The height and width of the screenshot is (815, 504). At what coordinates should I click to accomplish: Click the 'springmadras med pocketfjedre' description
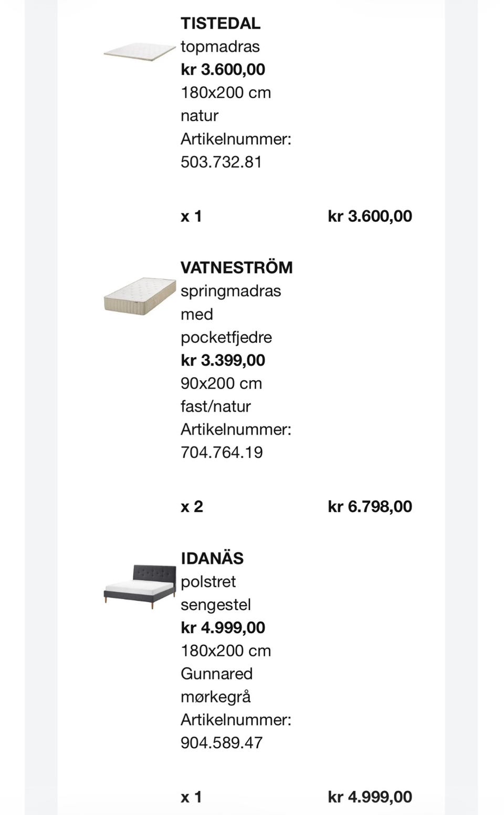(230, 314)
